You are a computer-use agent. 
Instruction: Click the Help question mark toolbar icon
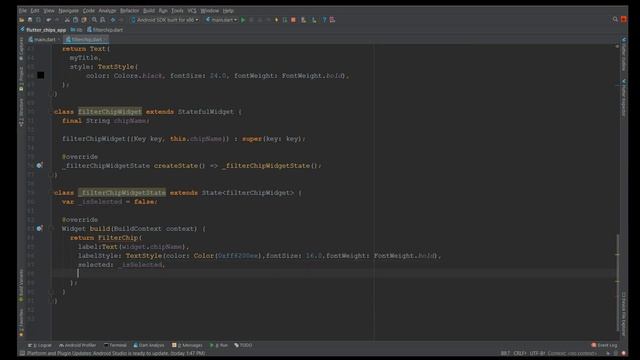tap(324, 20)
